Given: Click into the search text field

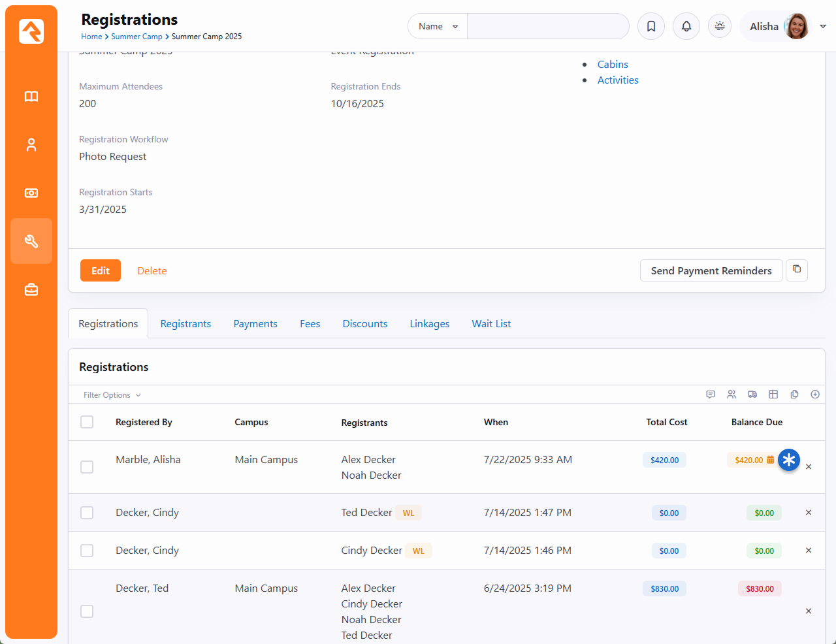Looking at the screenshot, I should tap(547, 27).
